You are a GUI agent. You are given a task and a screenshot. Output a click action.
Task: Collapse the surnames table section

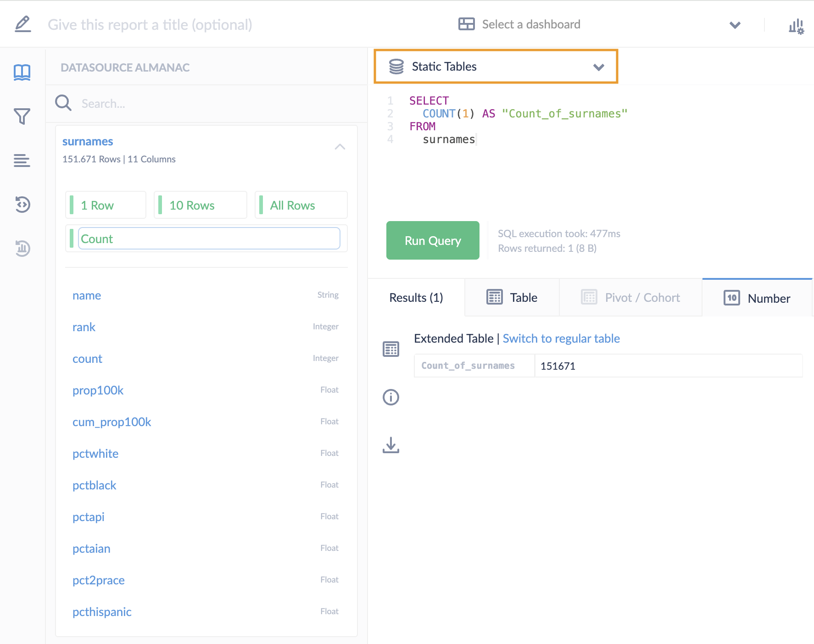[x=340, y=147]
